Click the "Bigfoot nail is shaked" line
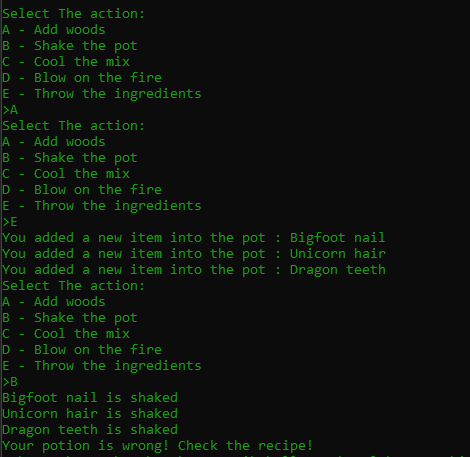 click(x=90, y=398)
